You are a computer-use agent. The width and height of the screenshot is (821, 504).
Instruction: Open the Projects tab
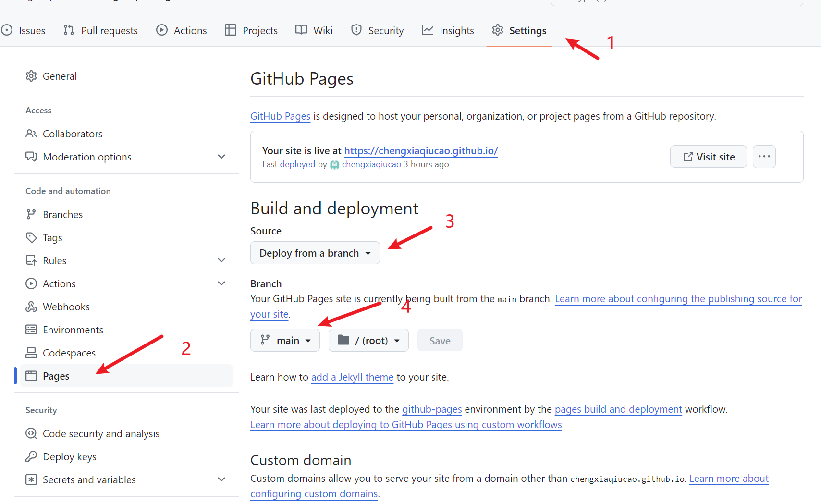pyautogui.click(x=251, y=30)
